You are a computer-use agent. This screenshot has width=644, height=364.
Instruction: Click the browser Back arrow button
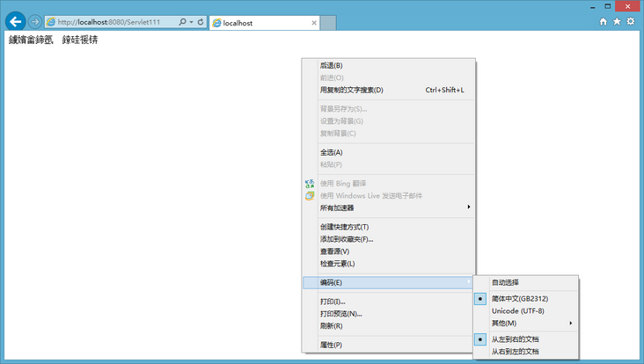point(16,21)
